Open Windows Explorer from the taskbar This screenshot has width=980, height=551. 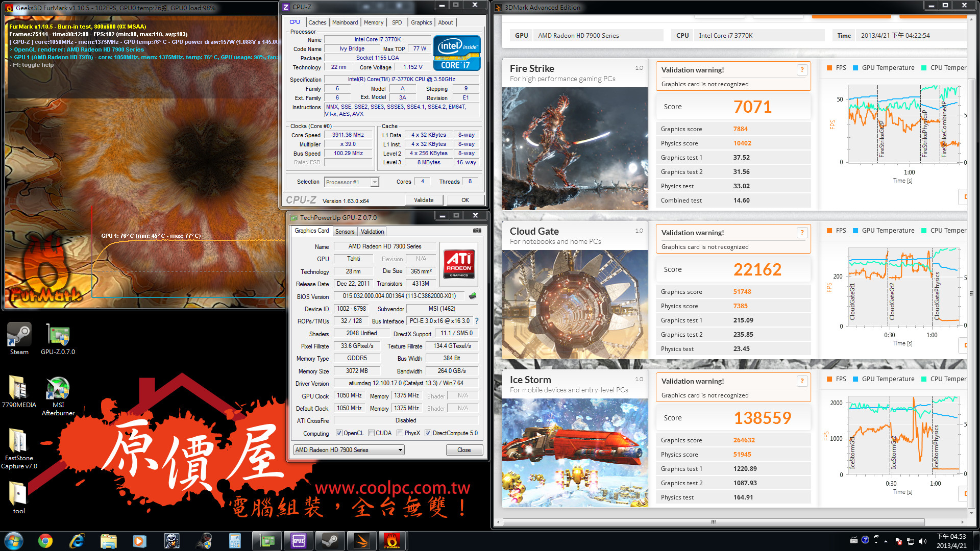click(108, 541)
